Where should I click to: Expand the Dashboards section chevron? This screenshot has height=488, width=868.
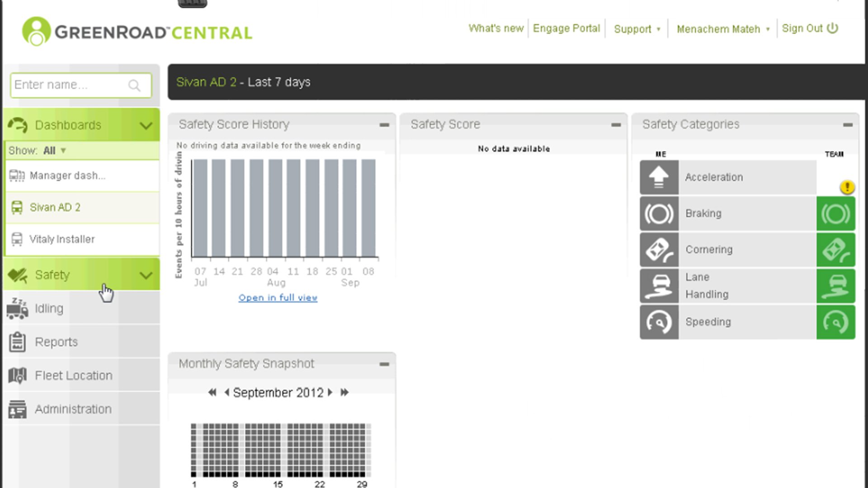(x=146, y=126)
